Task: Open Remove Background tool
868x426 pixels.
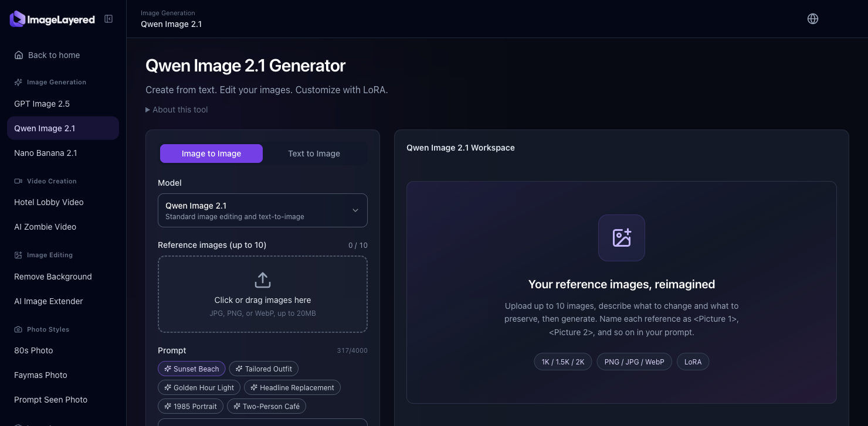Action: (63, 277)
